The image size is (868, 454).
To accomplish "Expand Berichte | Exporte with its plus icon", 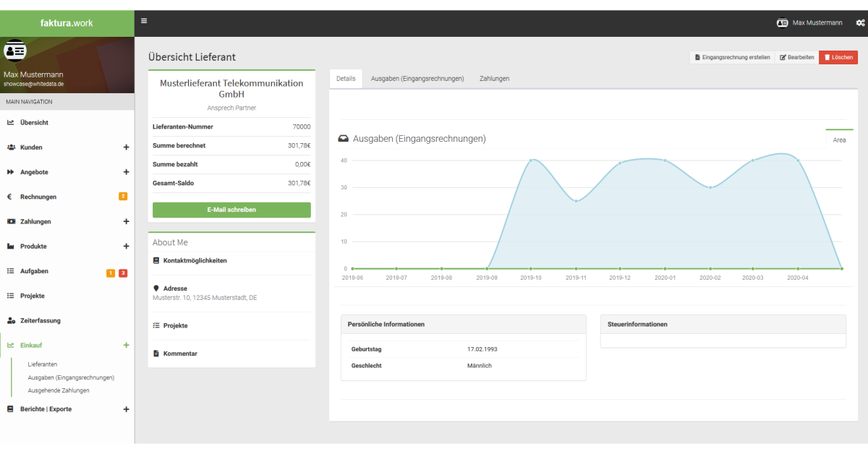I will pyautogui.click(x=126, y=409).
